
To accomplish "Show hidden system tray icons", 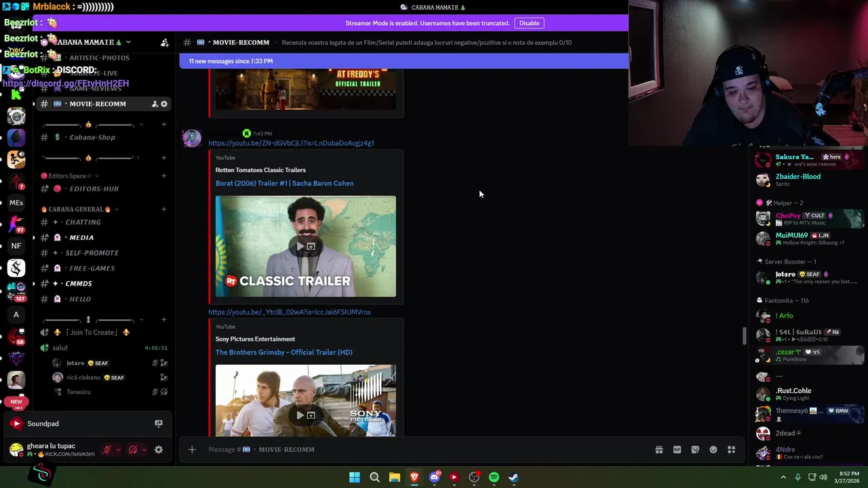I will [783, 477].
